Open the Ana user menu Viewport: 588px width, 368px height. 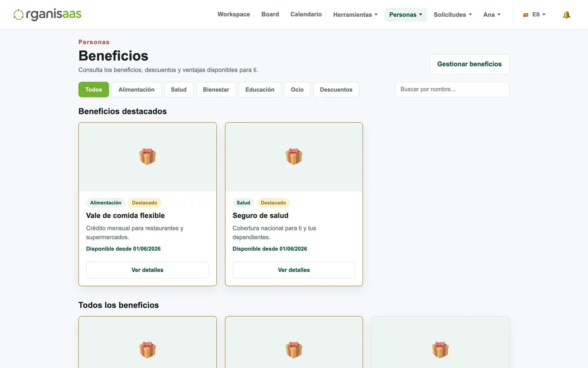[492, 15]
